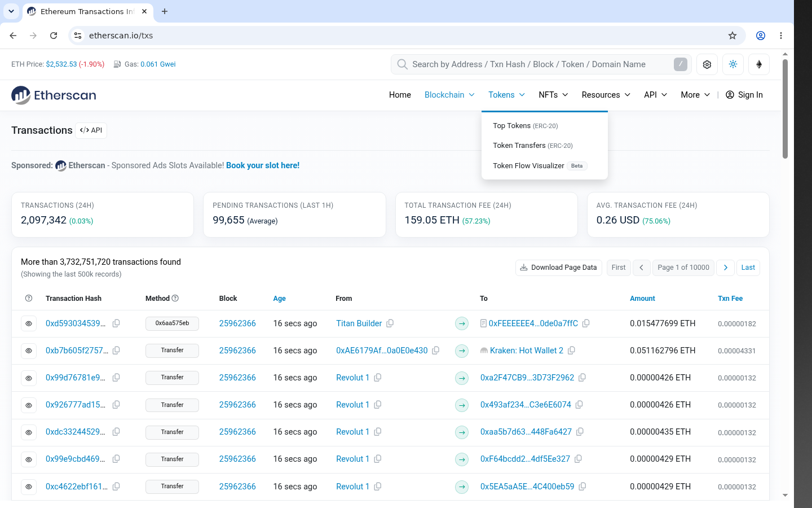Click the table header question mark icon

click(29, 298)
